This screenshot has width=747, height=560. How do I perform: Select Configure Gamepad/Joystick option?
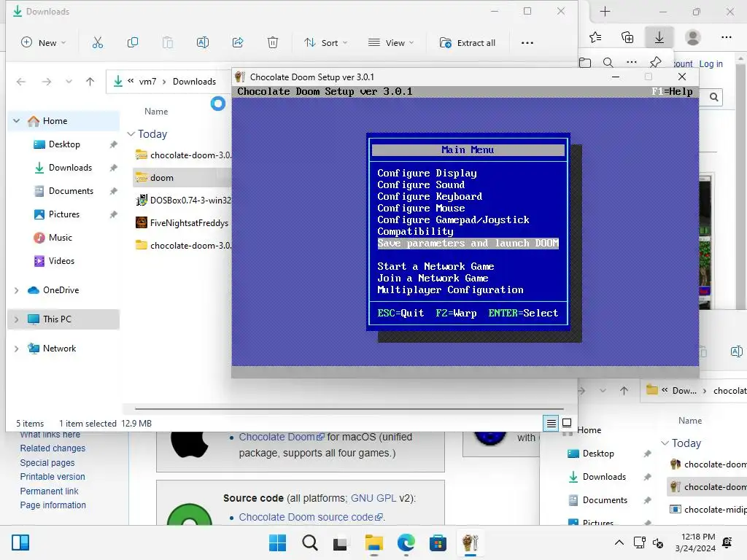[x=453, y=219]
